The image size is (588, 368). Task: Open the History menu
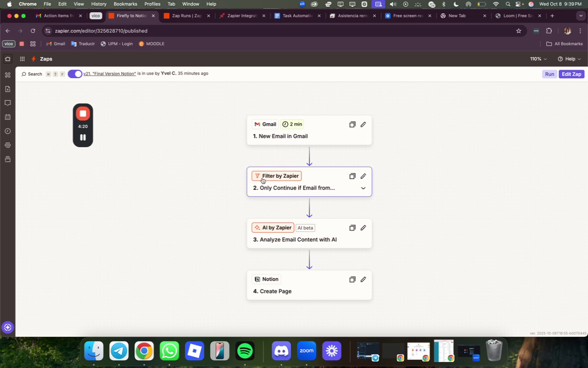[99, 4]
